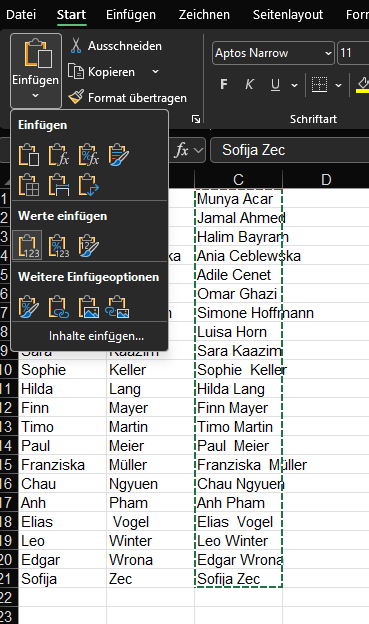The height and width of the screenshot is (624, 369).
Task: Choose paste without borders icon
Action: pos(29,185)
